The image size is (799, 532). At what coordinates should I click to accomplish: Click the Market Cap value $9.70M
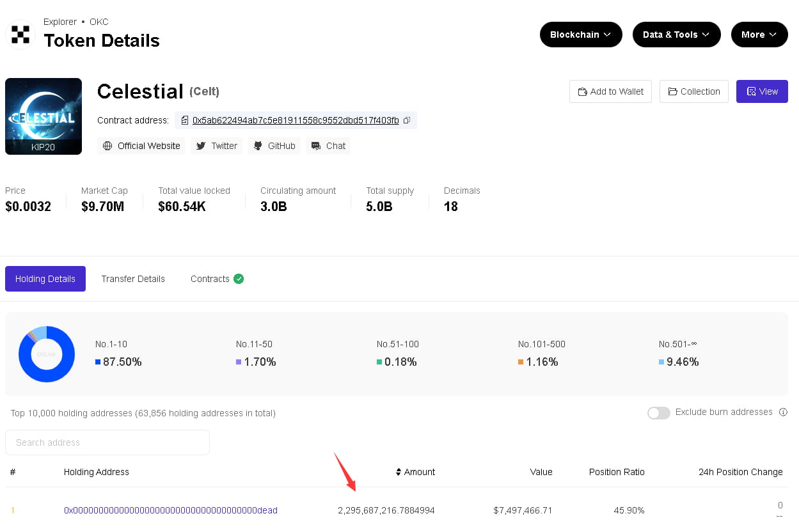(x=102, y=207)
